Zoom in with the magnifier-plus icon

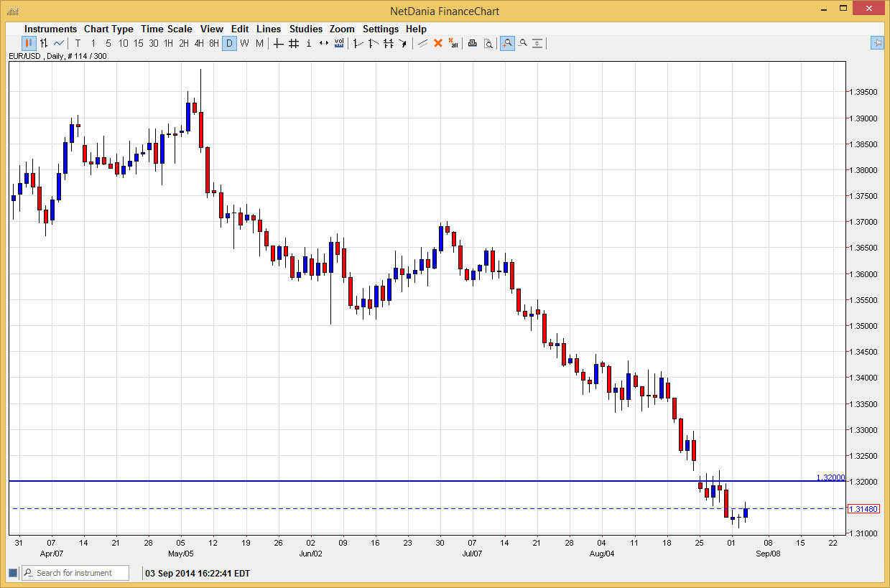coord(507,43)
